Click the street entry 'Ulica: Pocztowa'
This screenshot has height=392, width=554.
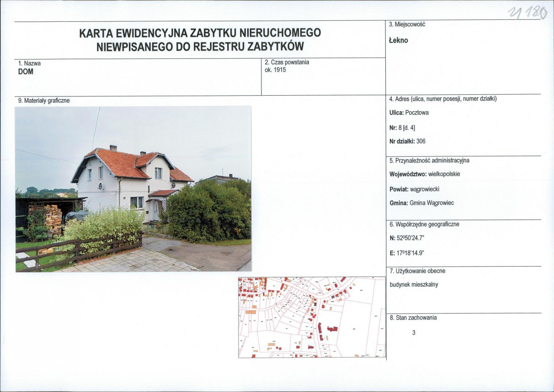409,113
